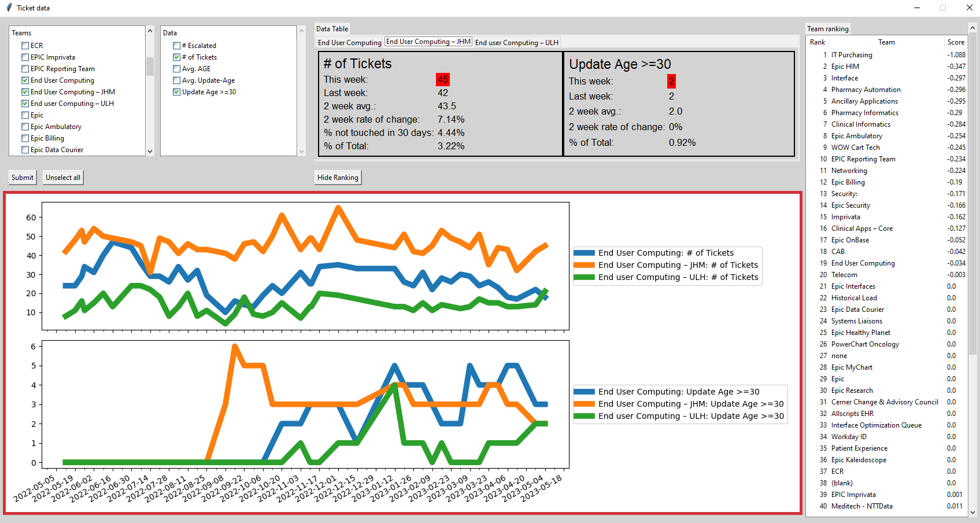This screenshot has width=980, height=523.
Task: Select the Pharmacy Informatics ranking row
Action: pos(886,113)
